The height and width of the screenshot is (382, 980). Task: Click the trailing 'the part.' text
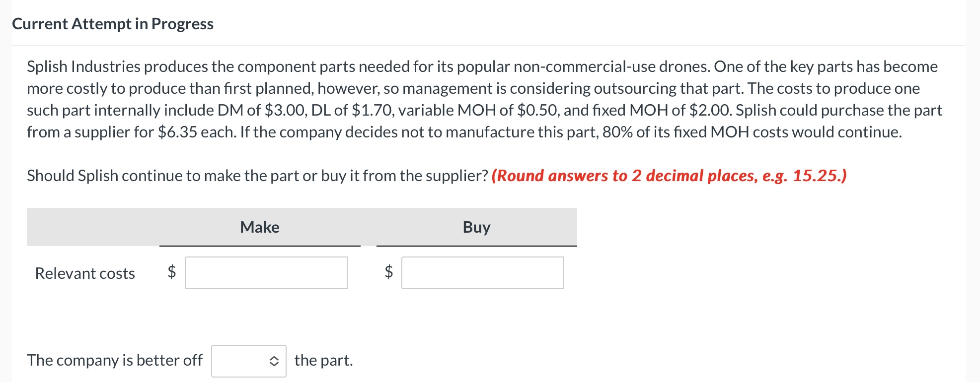pos(324,360)
